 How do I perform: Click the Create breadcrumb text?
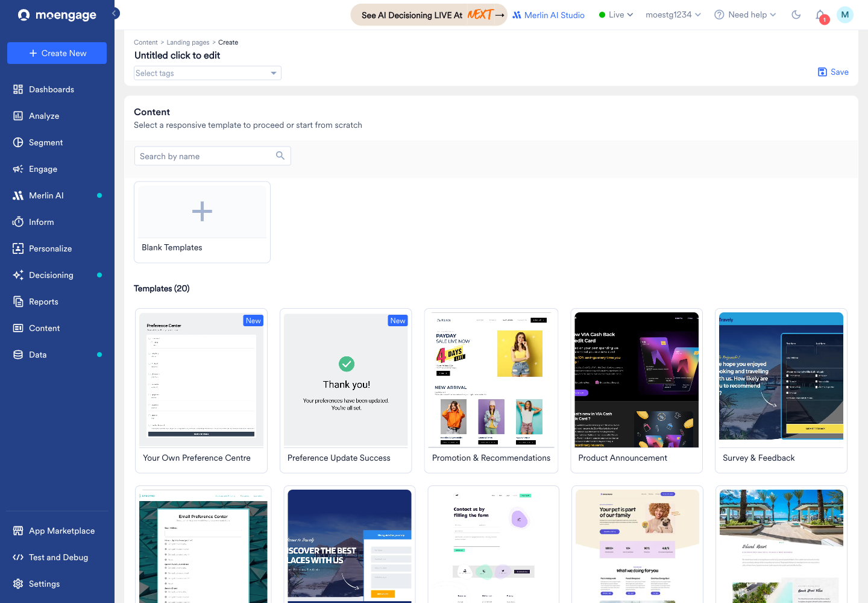[x=228, y=42]
